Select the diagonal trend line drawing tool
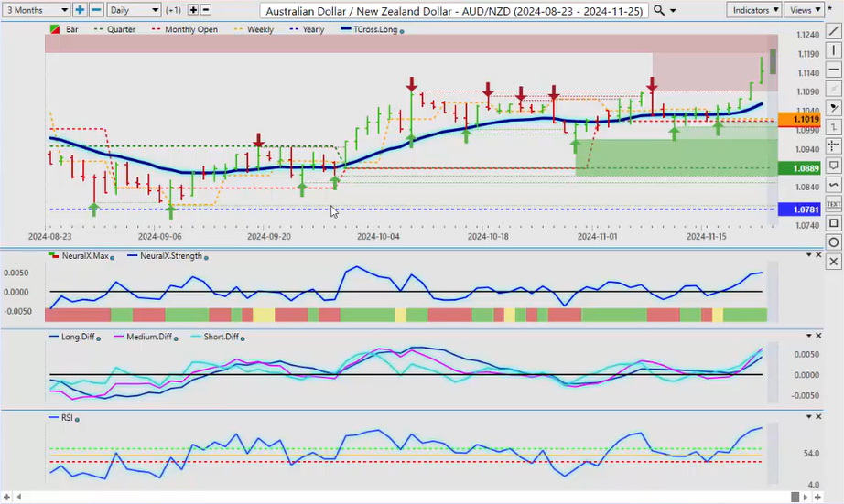844x504 pixels. pos(833,30)
